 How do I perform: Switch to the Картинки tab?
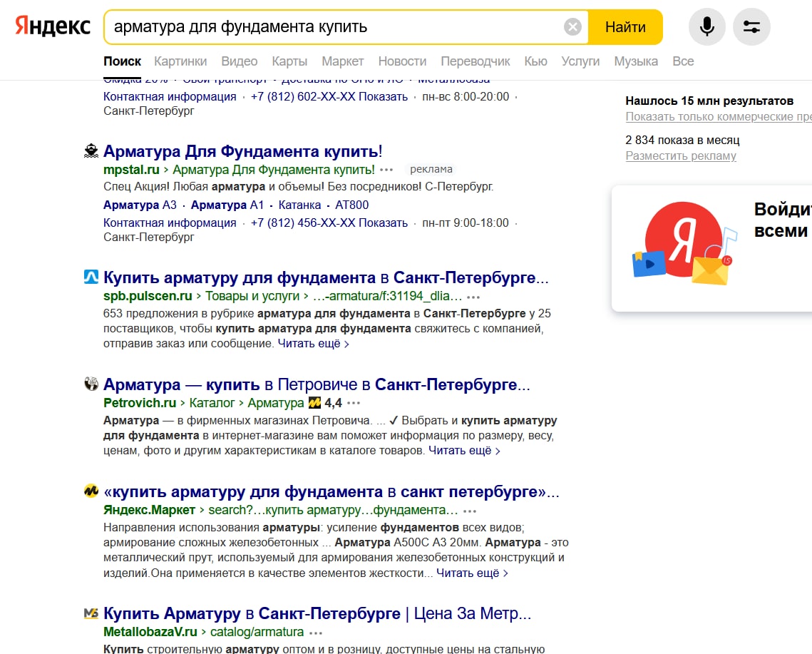tap(180, 61)
